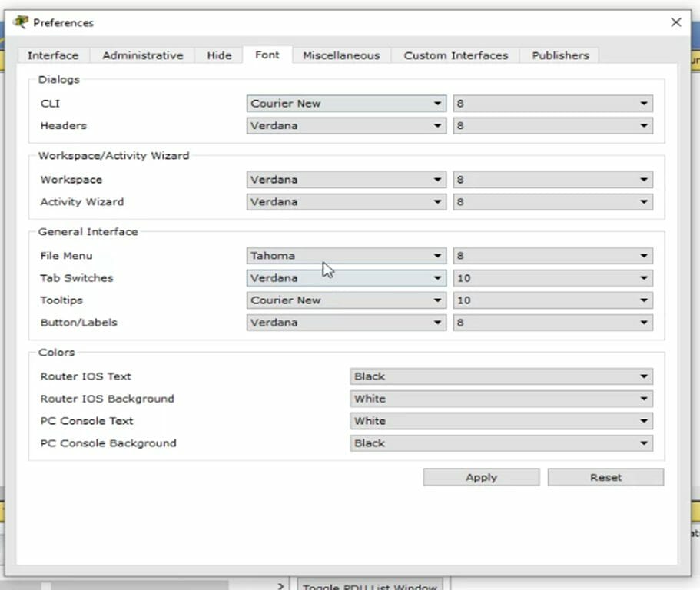This screenshot has height=590, width=700.
Task: Switch to the Miscellaneous tab
Action: pyautogui.click(x=341, y=55)
